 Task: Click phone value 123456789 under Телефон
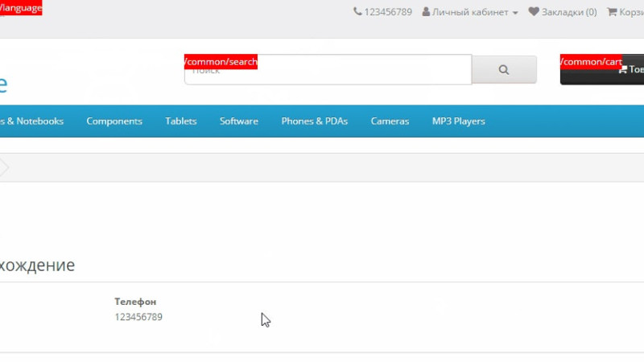pos(138,317)
